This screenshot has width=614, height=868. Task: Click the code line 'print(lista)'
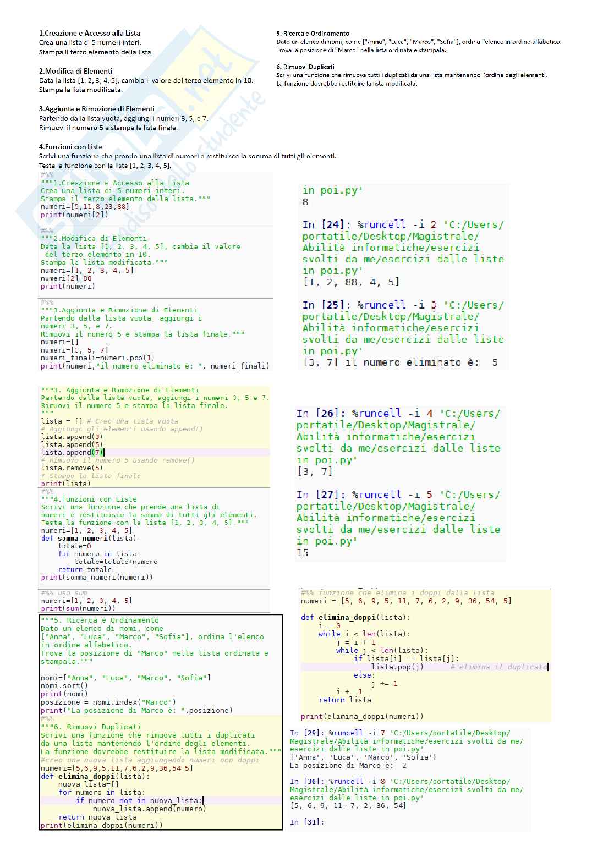click(x=65, y=484)
